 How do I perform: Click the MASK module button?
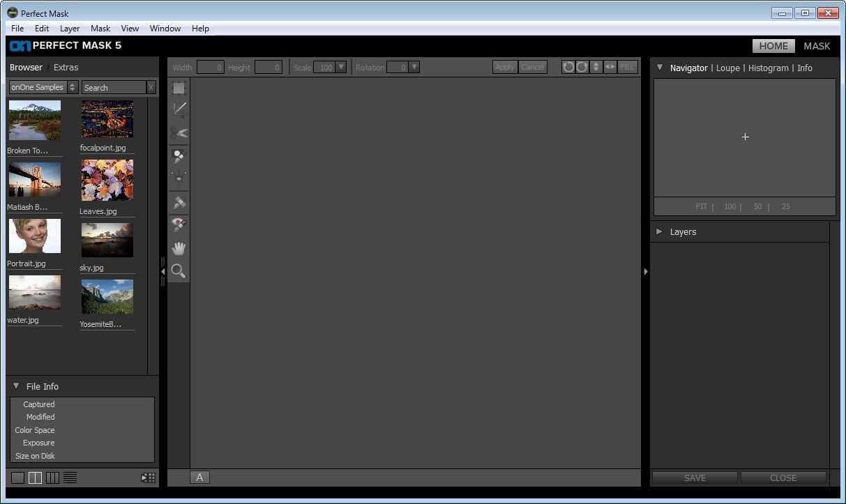(817, 46)
